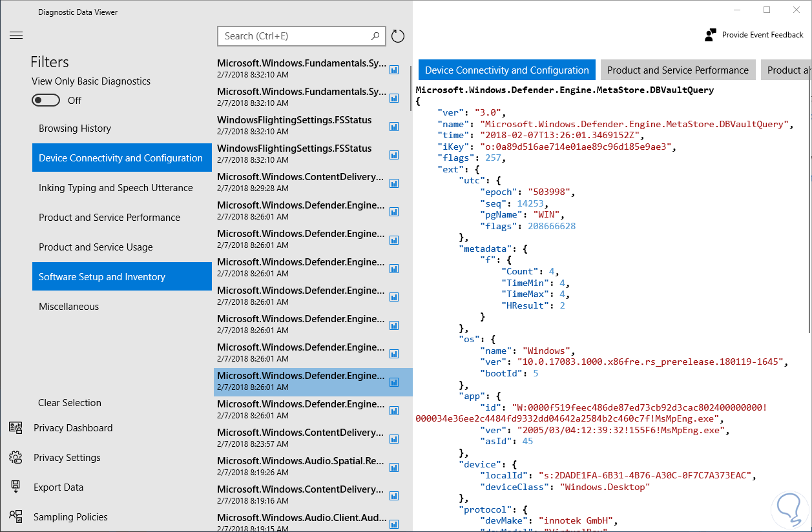Deselect Device Connectivity and Configuration filter
The image size is (812, 532).
pyautogui.click(x=121, y=158)
